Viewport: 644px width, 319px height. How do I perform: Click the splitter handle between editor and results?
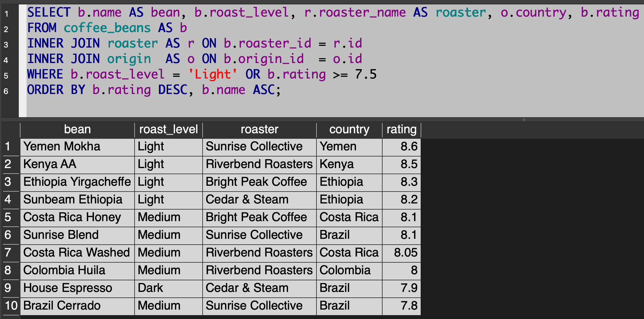524,120
